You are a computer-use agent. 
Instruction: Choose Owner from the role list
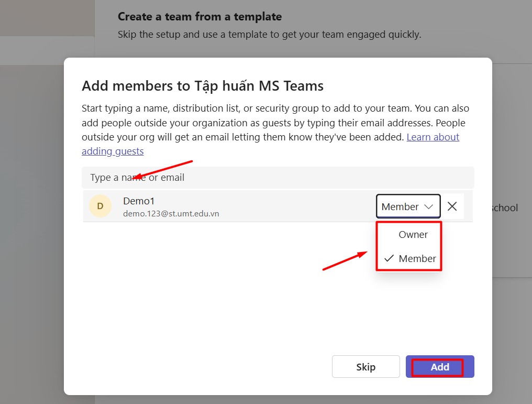tap(413, 235)
